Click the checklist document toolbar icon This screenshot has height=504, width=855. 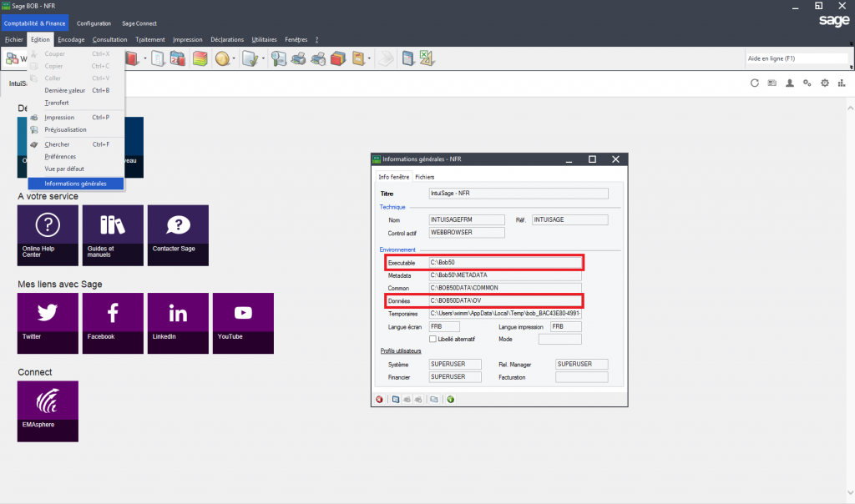pyautogui.click(x=158, y=59)
